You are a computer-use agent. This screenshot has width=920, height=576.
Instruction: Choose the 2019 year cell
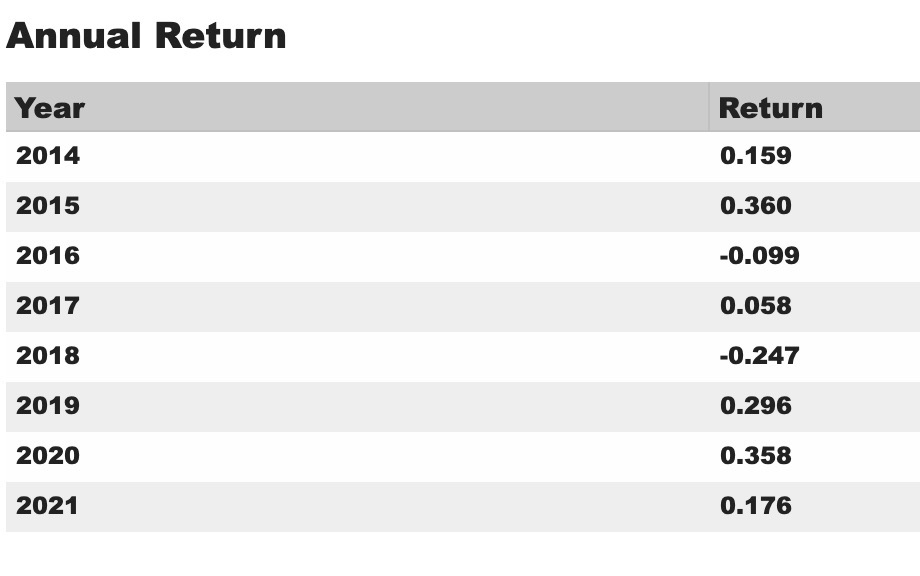click(x=48, y=406)
